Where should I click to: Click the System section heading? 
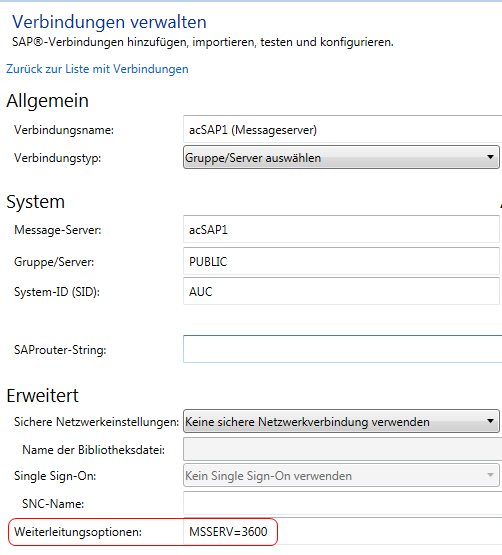click(35, 202)
